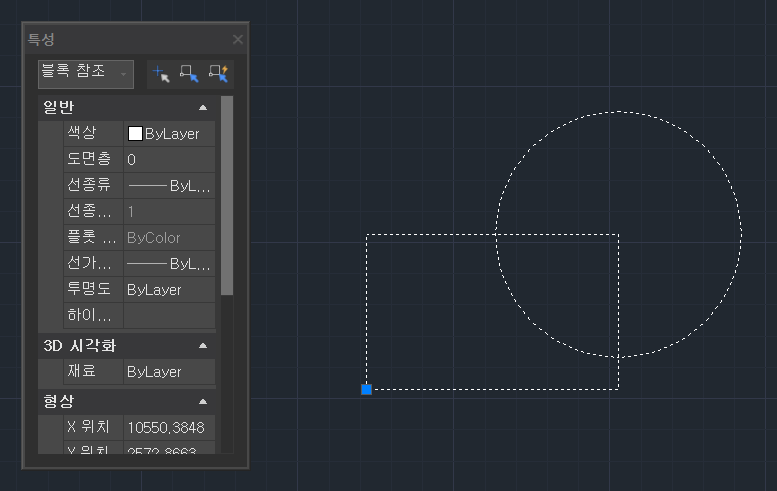Screen dimensions: 777x491
Task: Open the 블록 참조 object type dropdown
Action: tap(85, 73)
